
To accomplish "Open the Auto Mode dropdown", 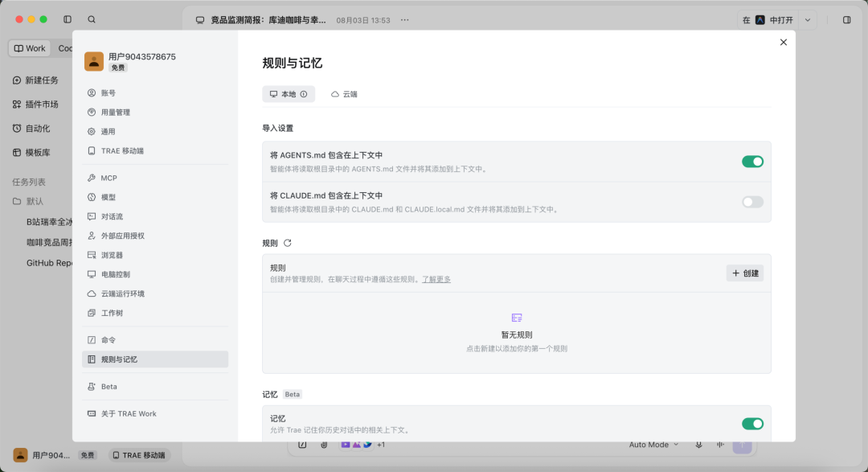I will (x=653, y=445).
